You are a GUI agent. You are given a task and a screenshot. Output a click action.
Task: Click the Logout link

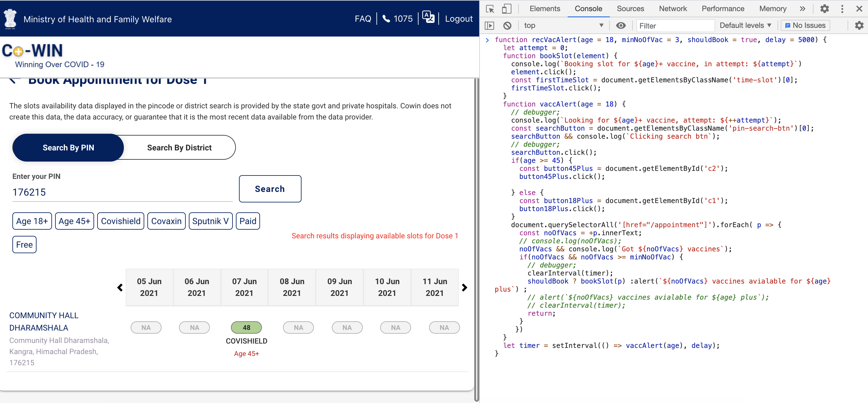pos(459,19)
